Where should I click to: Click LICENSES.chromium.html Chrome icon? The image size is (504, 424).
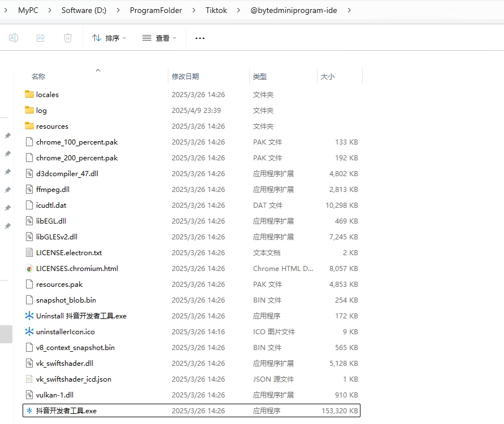[x=29, y=269]
